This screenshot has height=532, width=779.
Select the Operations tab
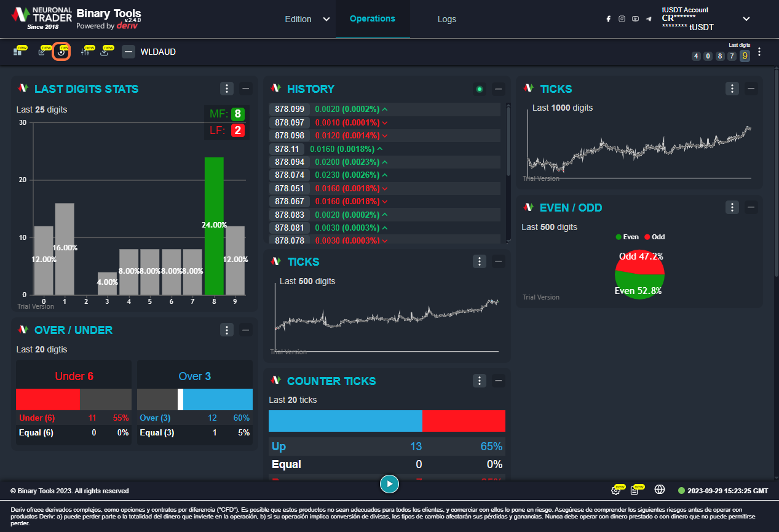(x=373, y=18)
